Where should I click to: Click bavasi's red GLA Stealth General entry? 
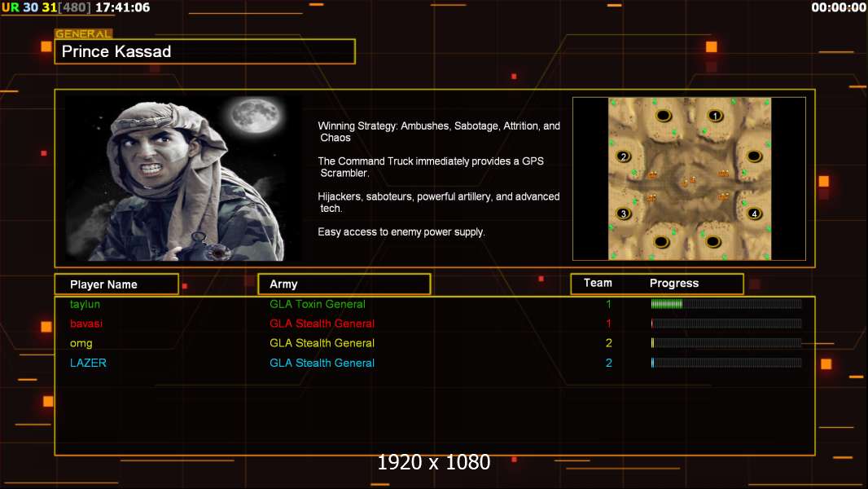(x=322, y=324)
